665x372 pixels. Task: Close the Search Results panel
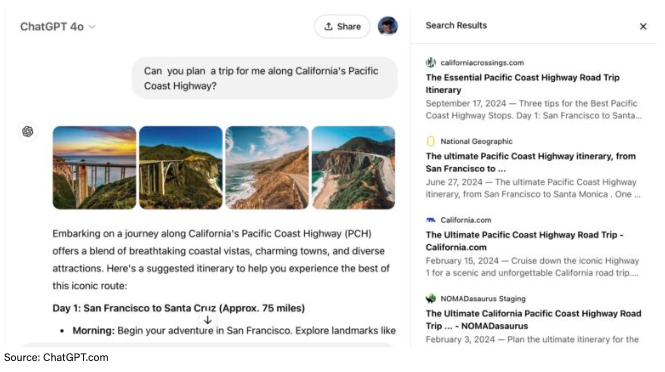[643, 26]
